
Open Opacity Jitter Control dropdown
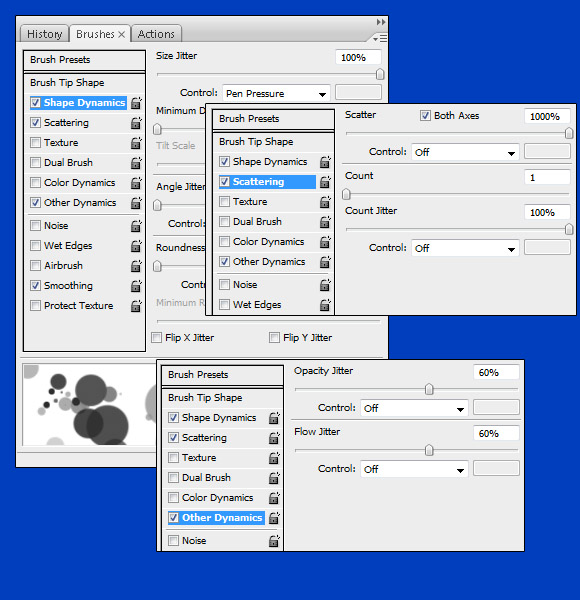coord(414,408)
